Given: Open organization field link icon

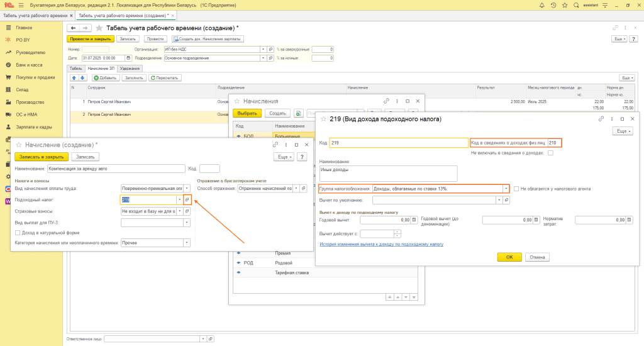Looking at the screenshot, I should tap(270, 49).
